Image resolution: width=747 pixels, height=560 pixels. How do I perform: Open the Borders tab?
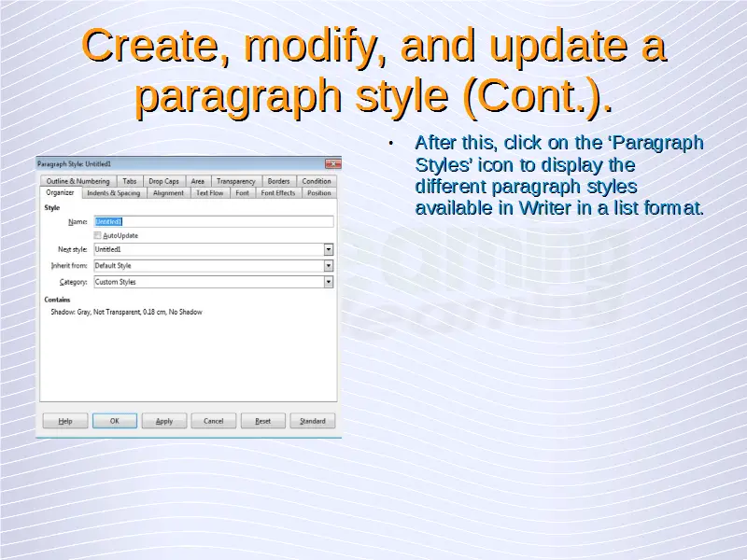tap(278, 181)
